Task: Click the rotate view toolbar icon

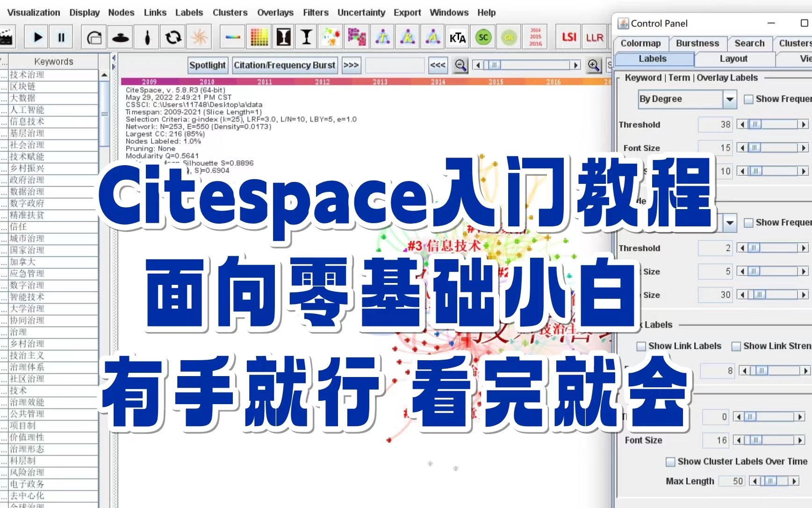Action: [x=94, y=37]
